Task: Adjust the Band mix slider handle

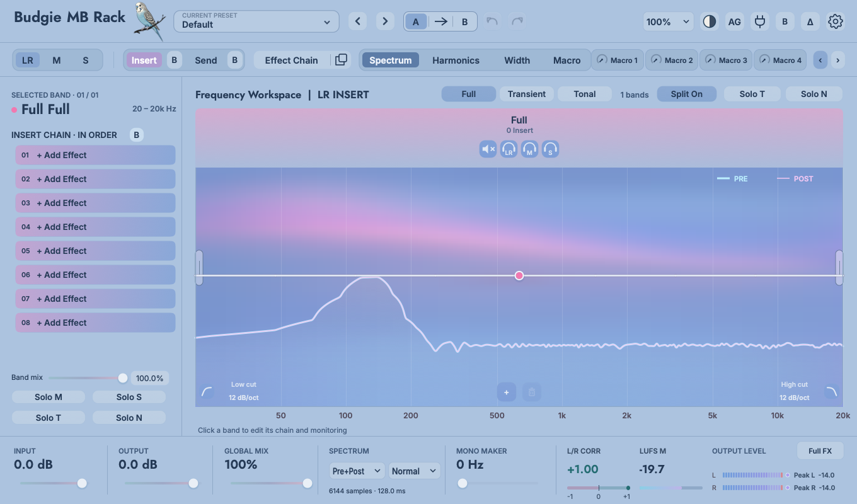Action: coord(123,378)
